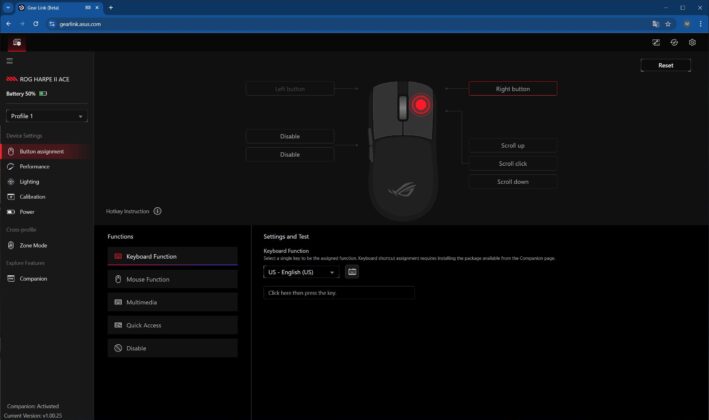
Task: Select the Scroll down assignment
Action: 513,182
